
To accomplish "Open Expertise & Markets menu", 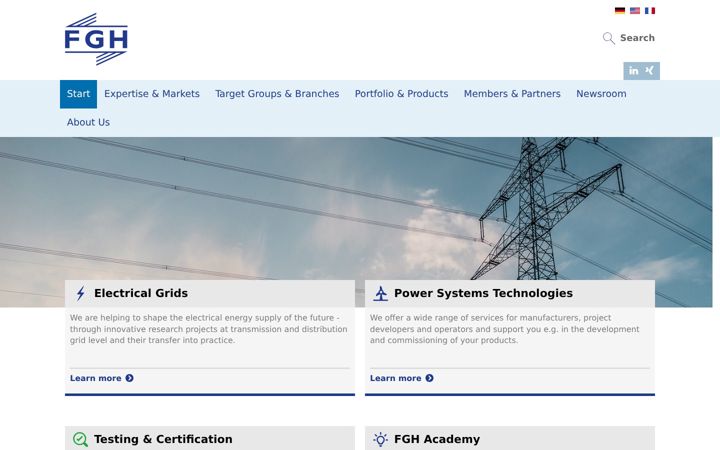I will click(x=152, y=94).
